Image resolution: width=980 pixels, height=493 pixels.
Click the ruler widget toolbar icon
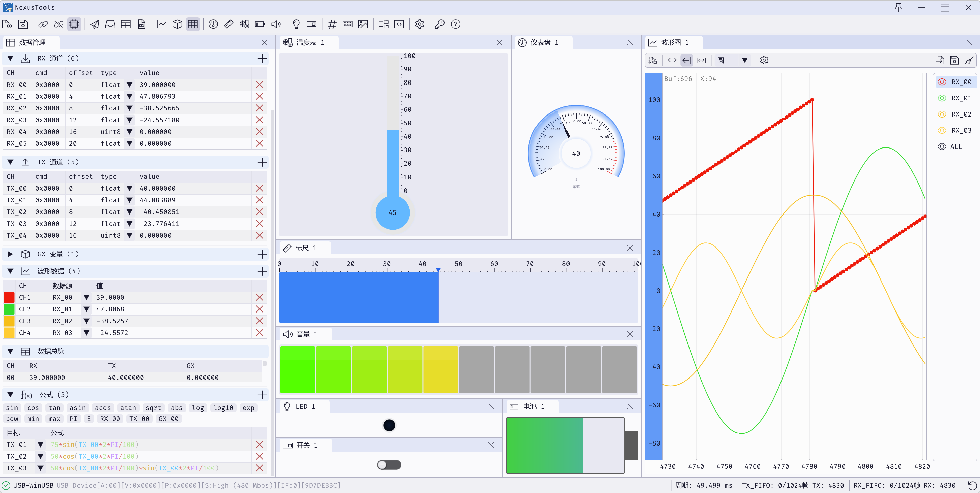pos(228,24)
